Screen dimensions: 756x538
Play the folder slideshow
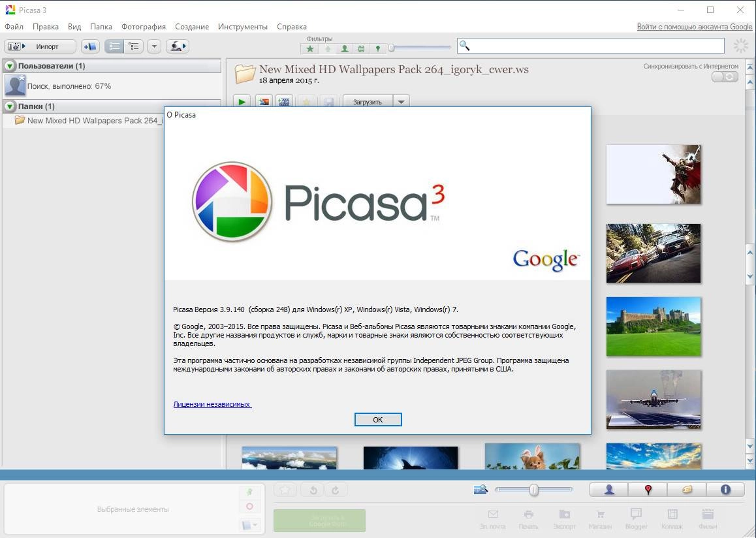242,102
